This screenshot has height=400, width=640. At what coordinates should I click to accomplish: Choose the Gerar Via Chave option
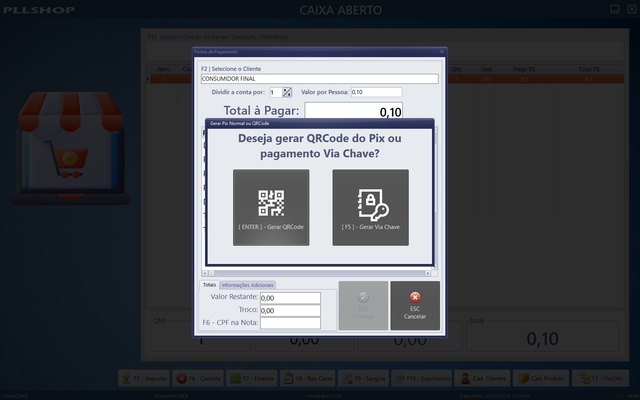click(370, 208)
